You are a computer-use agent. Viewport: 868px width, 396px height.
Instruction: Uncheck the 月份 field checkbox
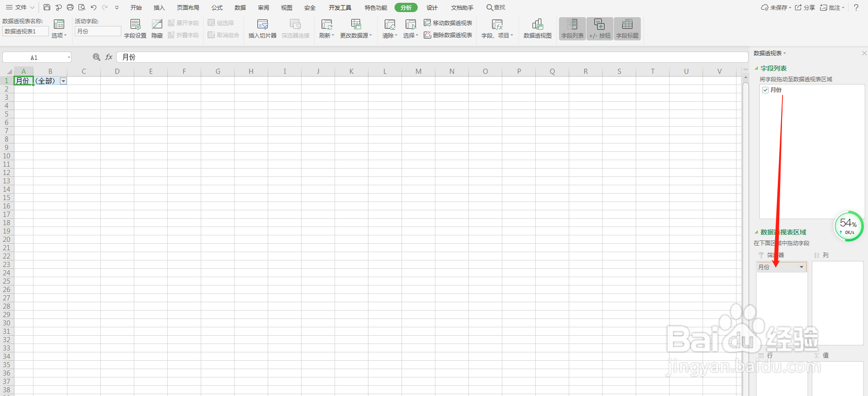tap(765, 90)
